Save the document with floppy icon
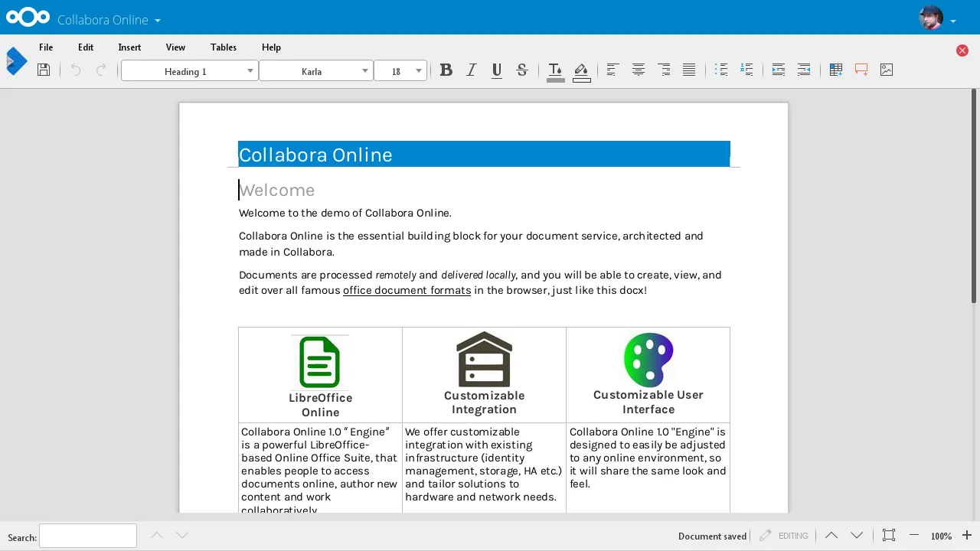The width and height of the screenshot is (980, 551). [x=44, y=70]
